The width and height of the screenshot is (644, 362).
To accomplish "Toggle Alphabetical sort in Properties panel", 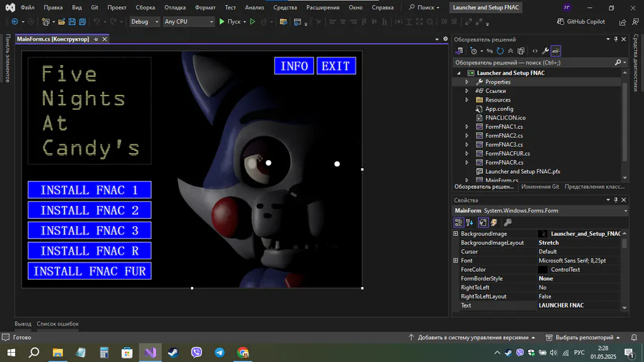I will pyautogui.click(x=469, y=222).
